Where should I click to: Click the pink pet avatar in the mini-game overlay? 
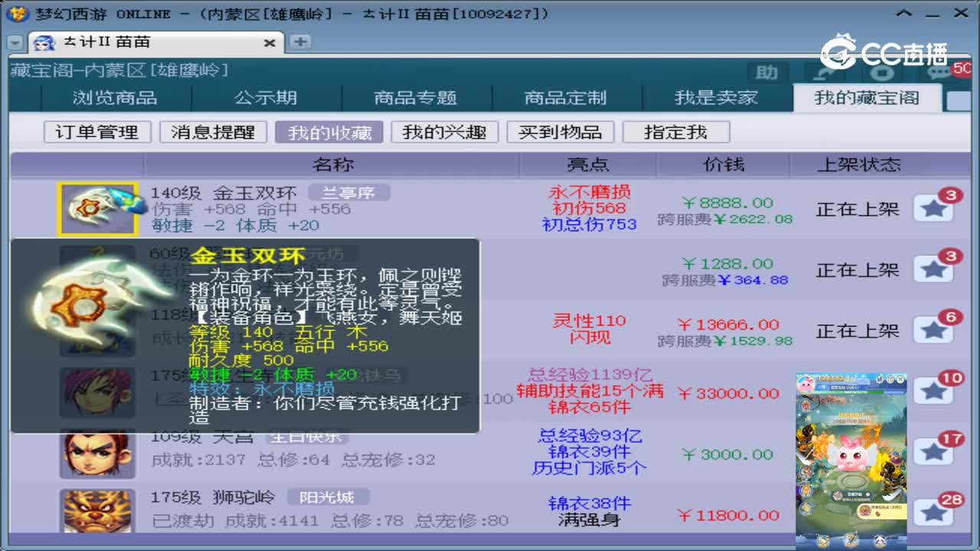(x=806, y=383)
